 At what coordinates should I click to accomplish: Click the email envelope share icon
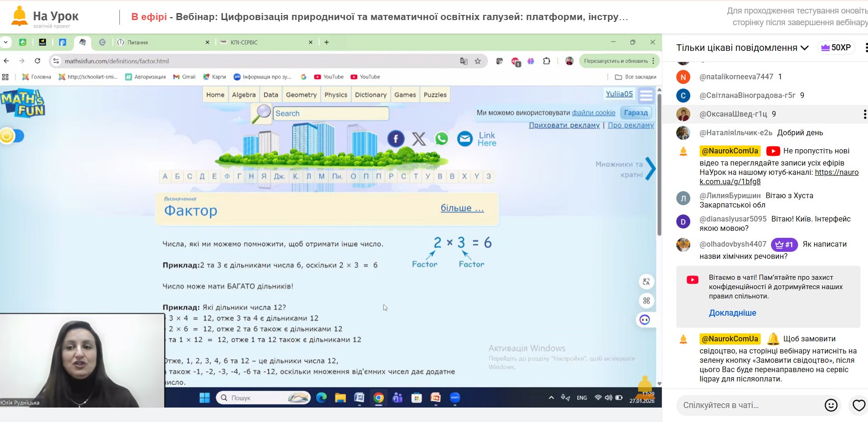[465, 138]
